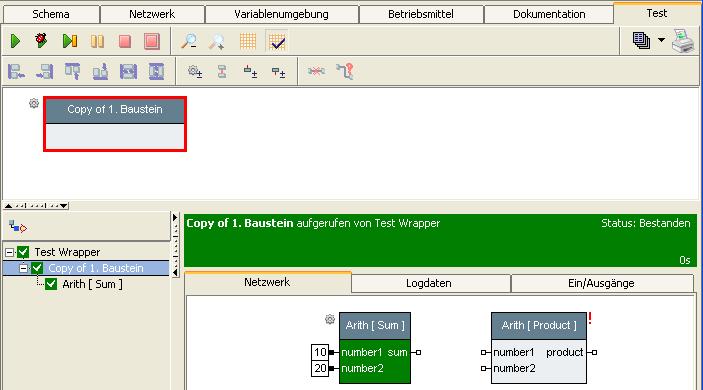
Task: Toggle the Arith [ Sum ] tree checkbox
Action: click(51, 284)
